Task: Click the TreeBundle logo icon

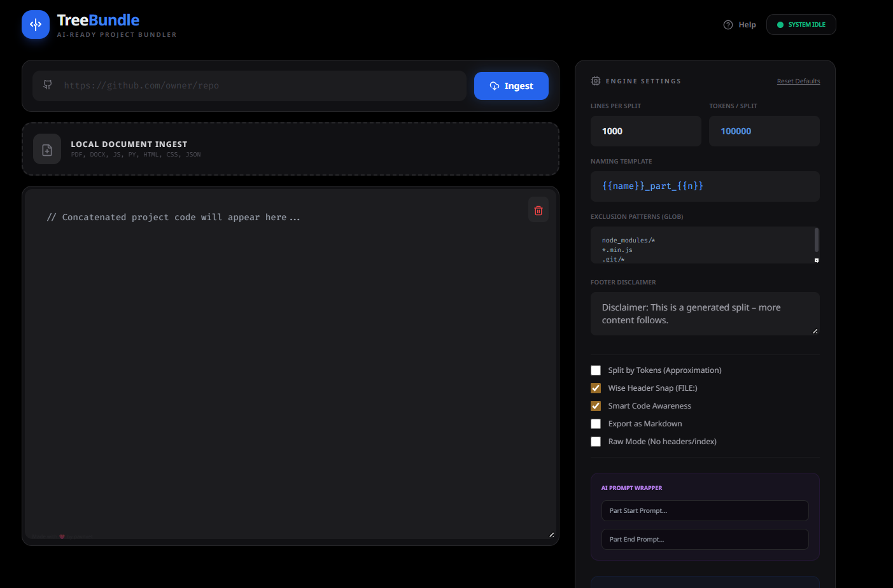Action: (36, 24)
